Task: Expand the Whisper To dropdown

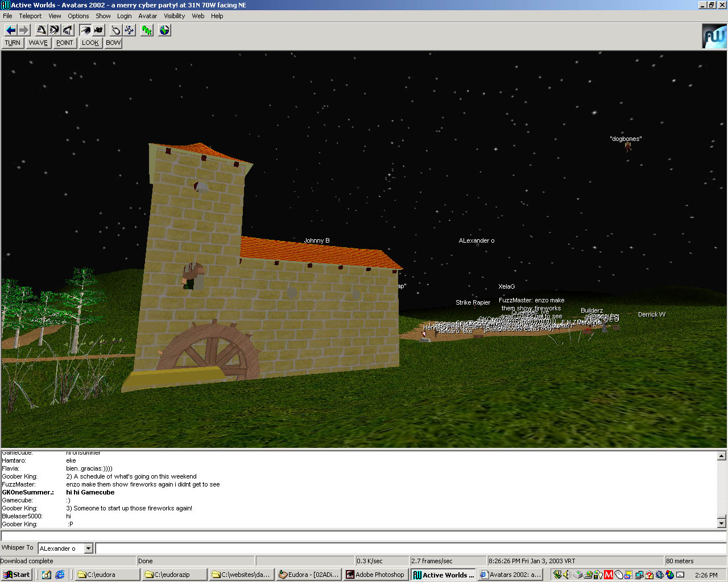Action: (88, 548)
